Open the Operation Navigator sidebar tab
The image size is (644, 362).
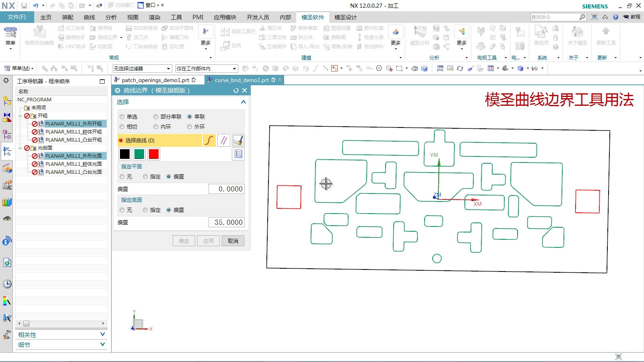tap(7, 151)
